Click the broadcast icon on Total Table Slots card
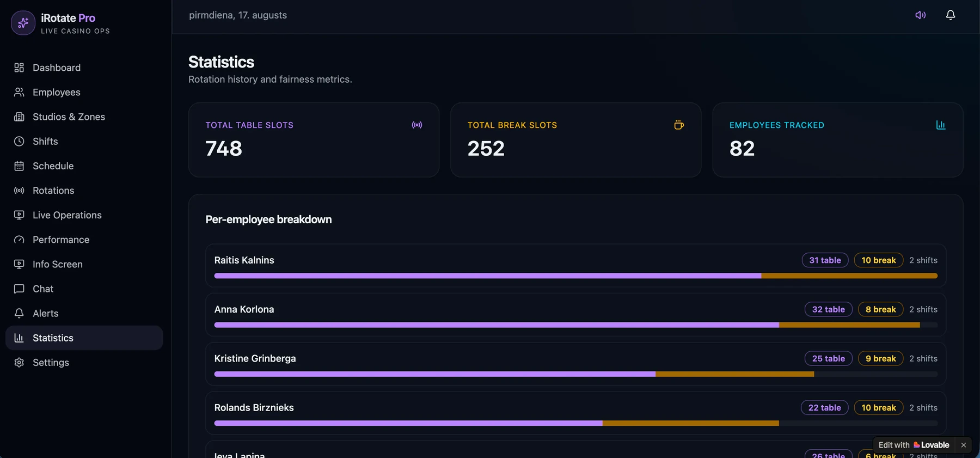The image size is (980, 458). click(x=417, y=125)
